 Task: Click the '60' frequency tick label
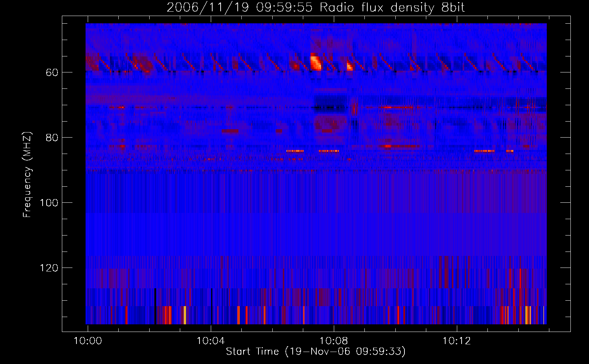(52, 72)
